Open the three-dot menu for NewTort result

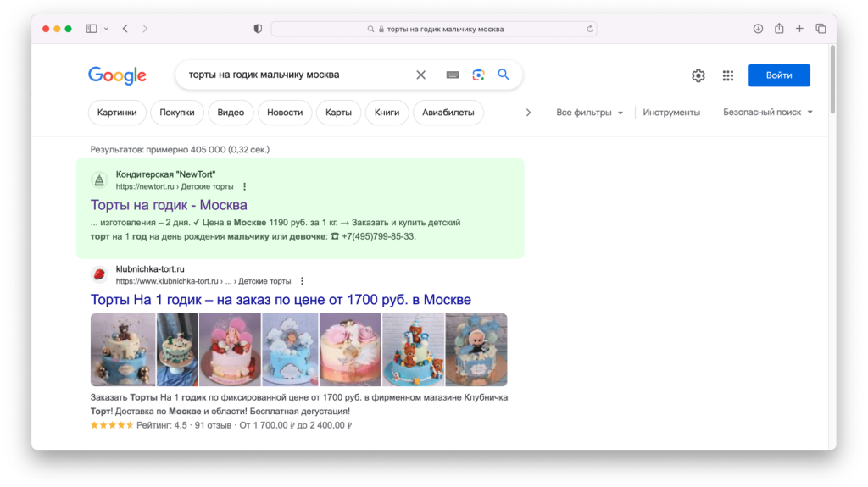[x=244, y=187]
